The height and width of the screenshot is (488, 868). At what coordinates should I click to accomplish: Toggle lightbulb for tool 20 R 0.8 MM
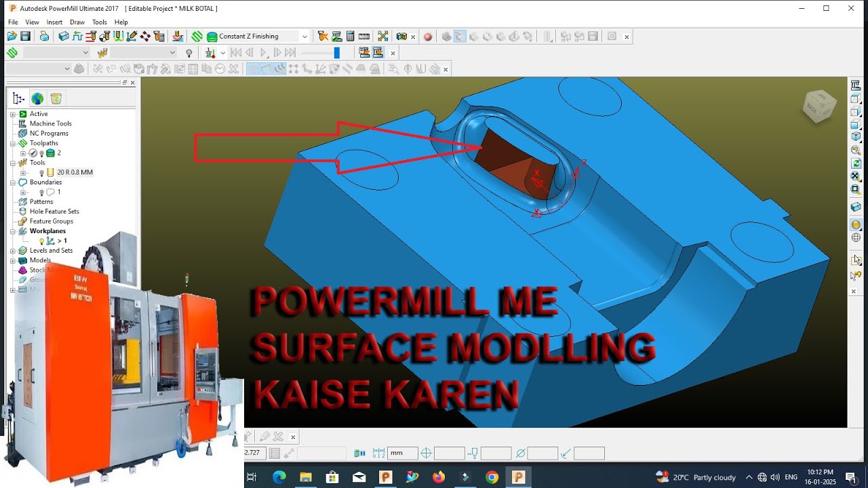[x=41, y=173]
